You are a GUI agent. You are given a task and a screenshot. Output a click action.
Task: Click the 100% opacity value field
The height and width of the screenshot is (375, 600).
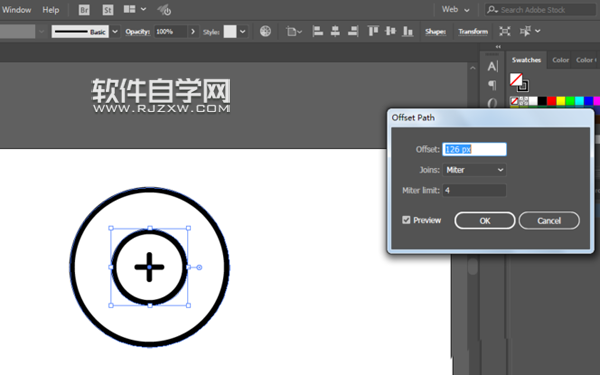click(x=171, y=32)
